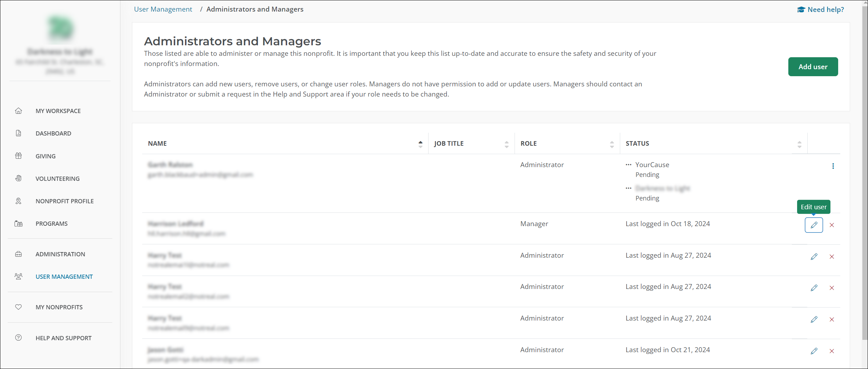Click the Nonprofit Profile ribbon icon
Viewport: 868px width, 369px height.
coord(19,201)
